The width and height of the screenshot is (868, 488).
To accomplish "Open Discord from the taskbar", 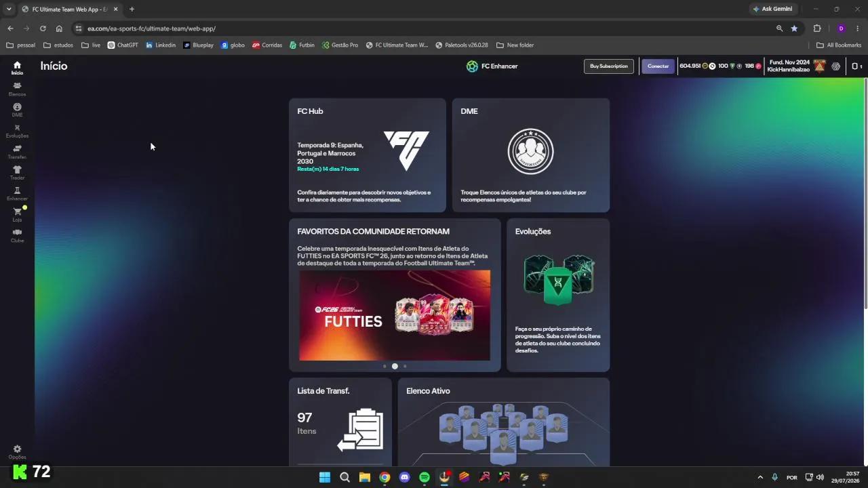I will (x=405, y=477).
